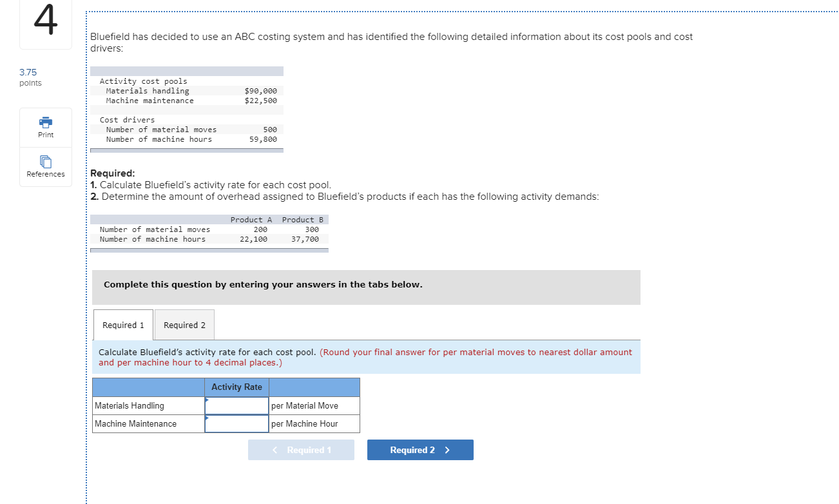Select the Required 1 tab
This screenshot has width=839, height=504.
point(122,325)
